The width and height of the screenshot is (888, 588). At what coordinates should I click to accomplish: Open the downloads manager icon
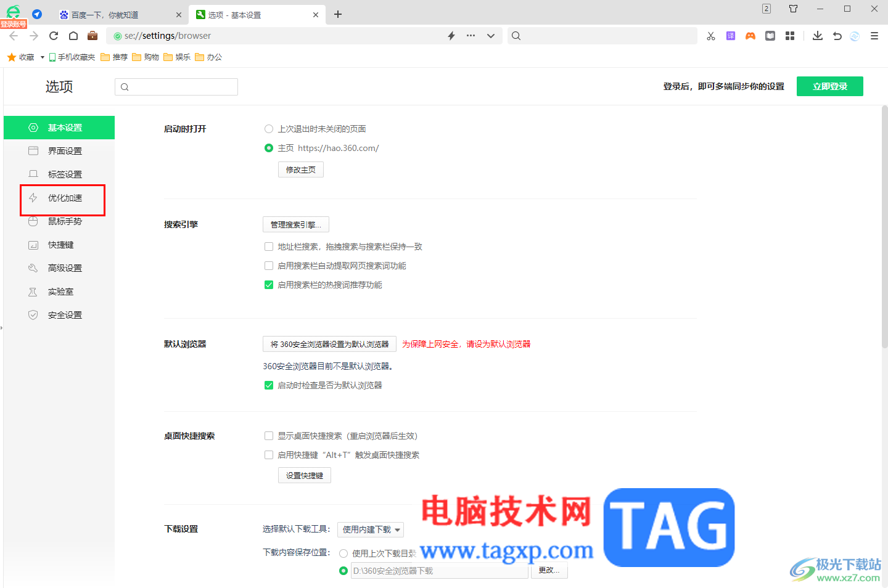point(818,36)
